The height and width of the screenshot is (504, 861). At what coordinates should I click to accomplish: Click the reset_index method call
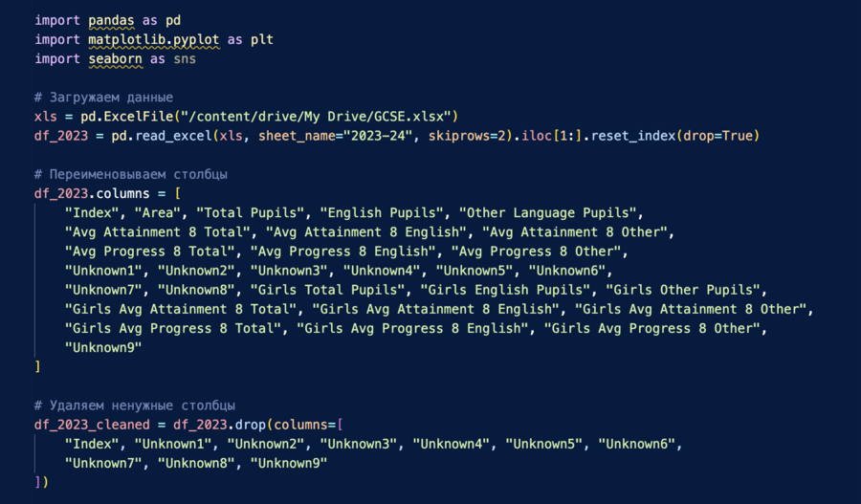(x=632, y=136)
